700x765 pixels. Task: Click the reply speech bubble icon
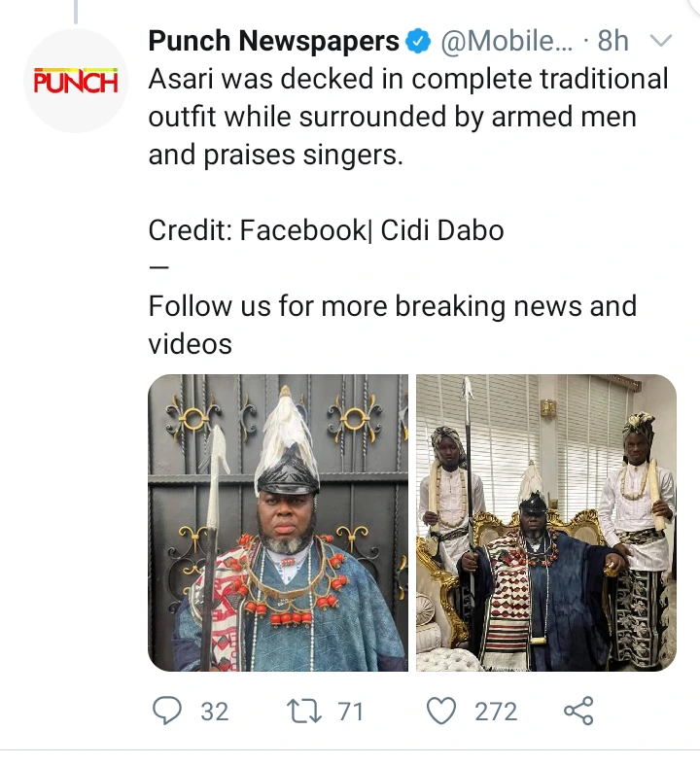(167, 712)
